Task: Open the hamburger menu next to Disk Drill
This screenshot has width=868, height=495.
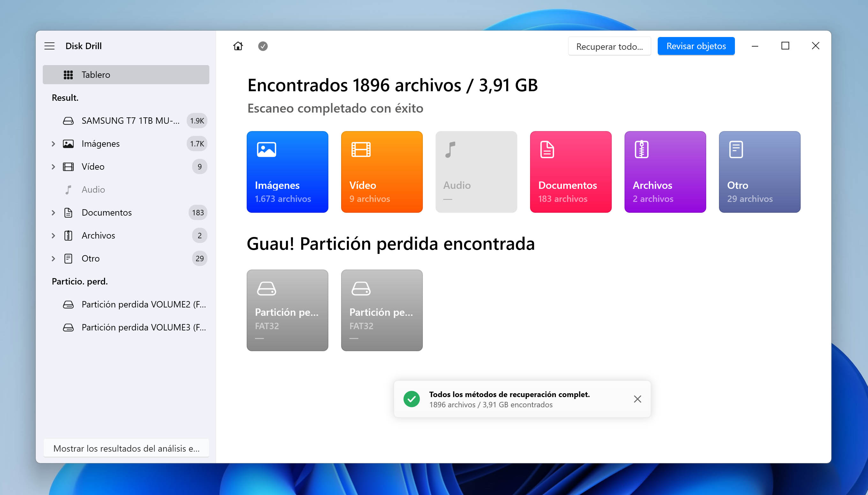Action: click(x=49, y=46)
